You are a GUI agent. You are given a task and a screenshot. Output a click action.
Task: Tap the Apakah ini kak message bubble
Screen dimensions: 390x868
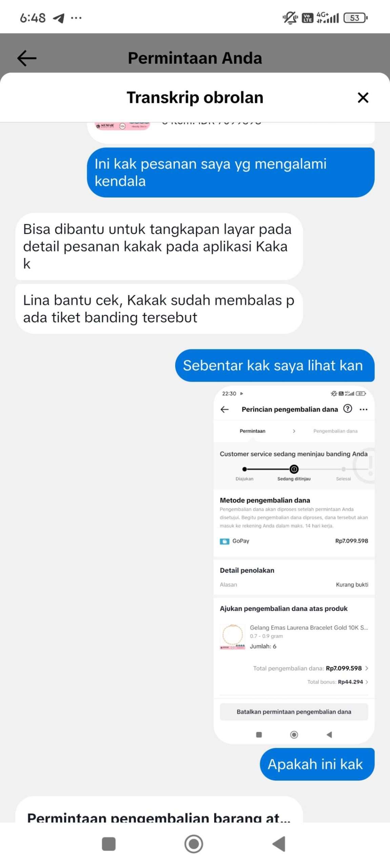(x=317, y=764)
